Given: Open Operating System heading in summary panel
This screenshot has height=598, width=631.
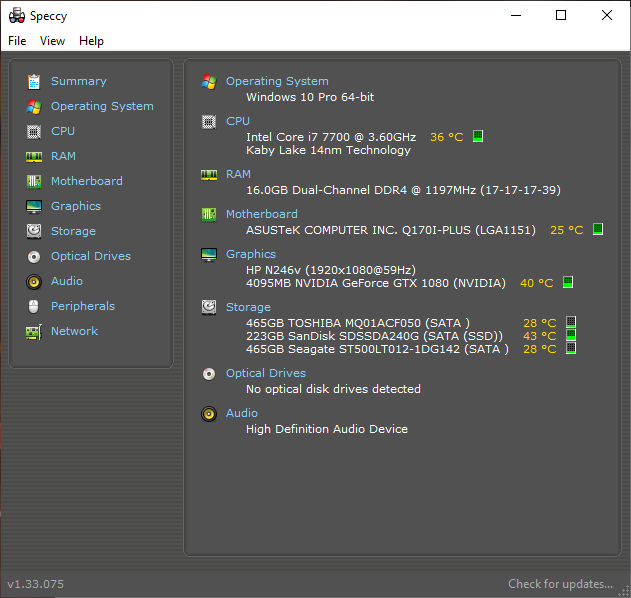Looking at the screenshot, I should click(277, 81).
